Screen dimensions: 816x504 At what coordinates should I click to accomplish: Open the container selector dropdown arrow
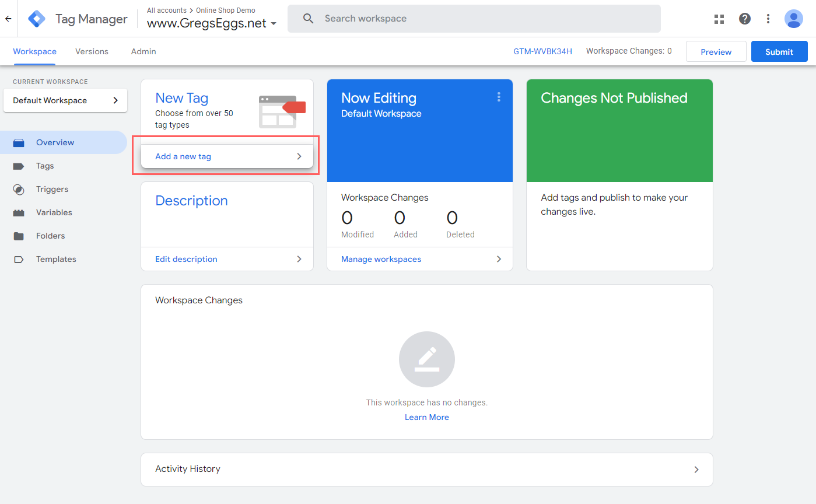pyautogui.click(x=274, y=24)
